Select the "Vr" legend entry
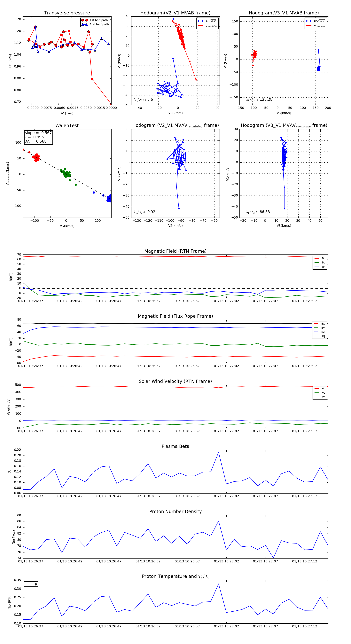The height and width of the screenshot is (644, 351). (x=320, y=389)
